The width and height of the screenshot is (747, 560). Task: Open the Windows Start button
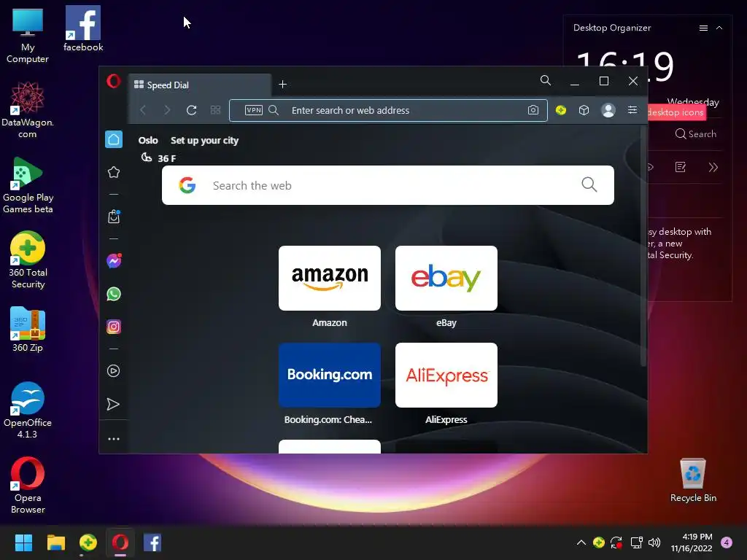23,542
